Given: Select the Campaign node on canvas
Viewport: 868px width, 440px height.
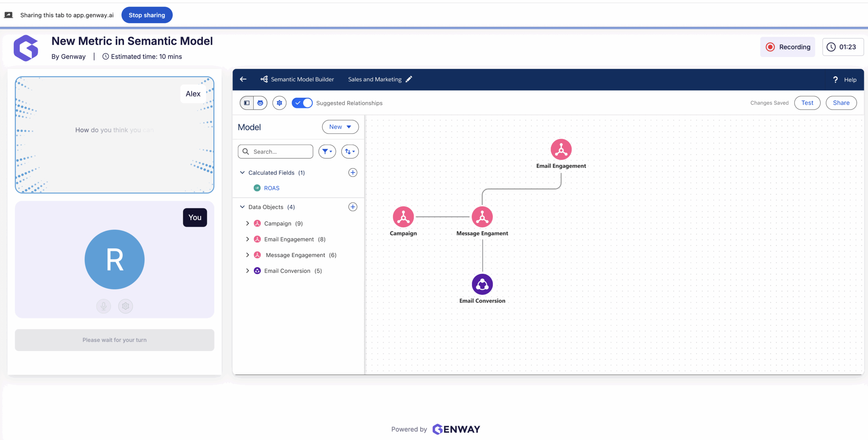Looking at the screenshot, I should 403,217.
